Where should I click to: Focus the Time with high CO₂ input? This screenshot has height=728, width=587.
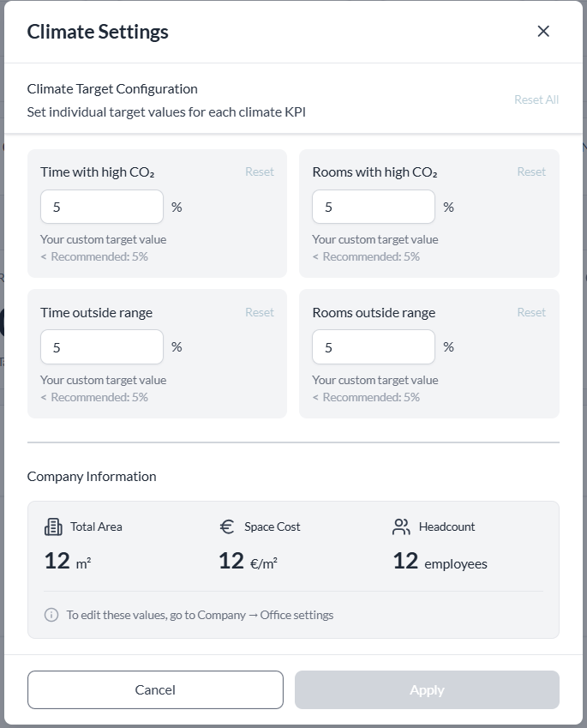[x=102, y=207]
